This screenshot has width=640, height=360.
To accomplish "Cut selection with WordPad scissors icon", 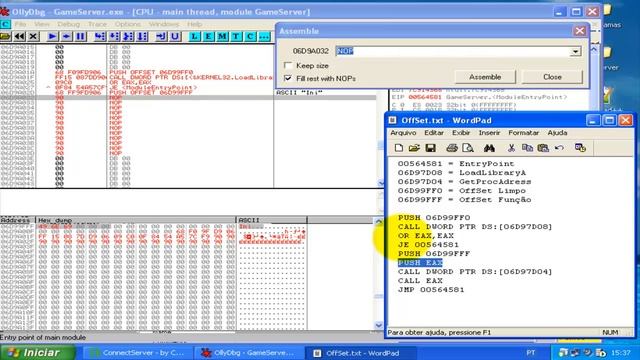I will click(511, 148).
